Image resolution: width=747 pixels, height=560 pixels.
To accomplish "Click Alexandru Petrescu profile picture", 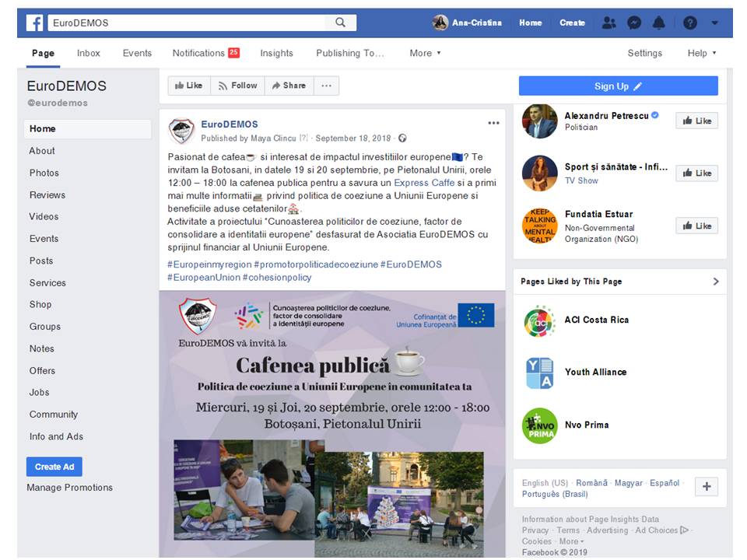I will coord(540,121).
